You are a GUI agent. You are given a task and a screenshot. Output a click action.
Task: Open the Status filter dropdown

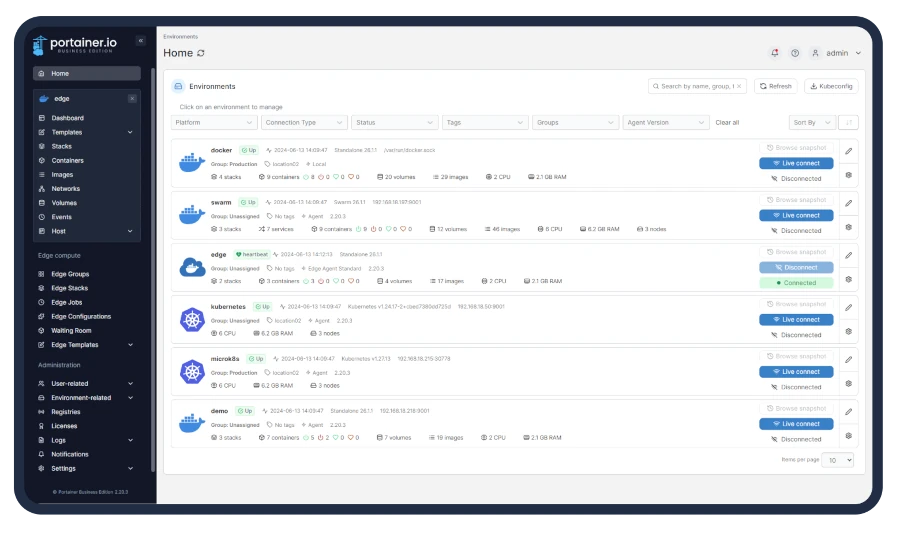coord(394,122)
